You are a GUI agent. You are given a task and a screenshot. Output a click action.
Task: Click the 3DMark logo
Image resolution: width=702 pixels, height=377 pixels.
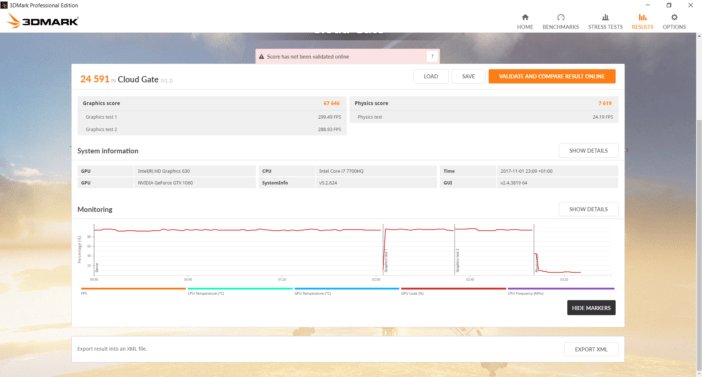(x=43, y=21)
